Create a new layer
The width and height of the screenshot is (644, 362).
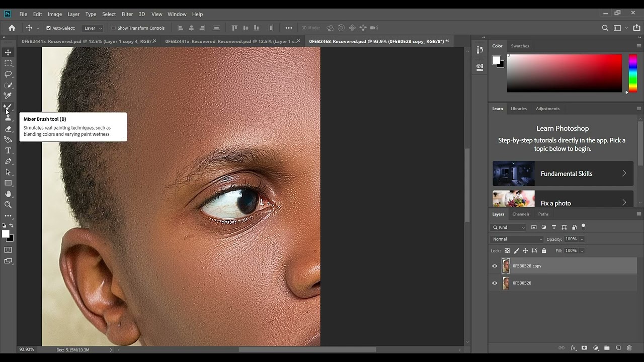(x=618, y=348)
